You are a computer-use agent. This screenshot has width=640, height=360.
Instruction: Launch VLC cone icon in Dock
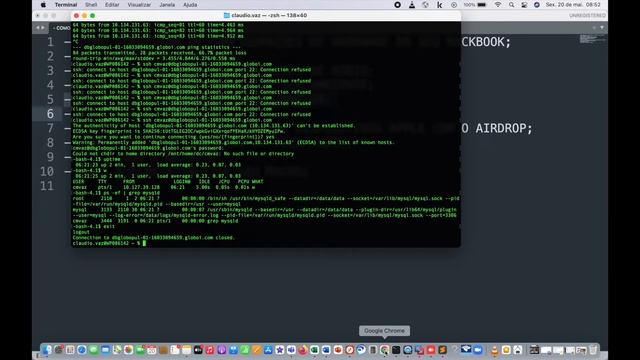point(495,350)
